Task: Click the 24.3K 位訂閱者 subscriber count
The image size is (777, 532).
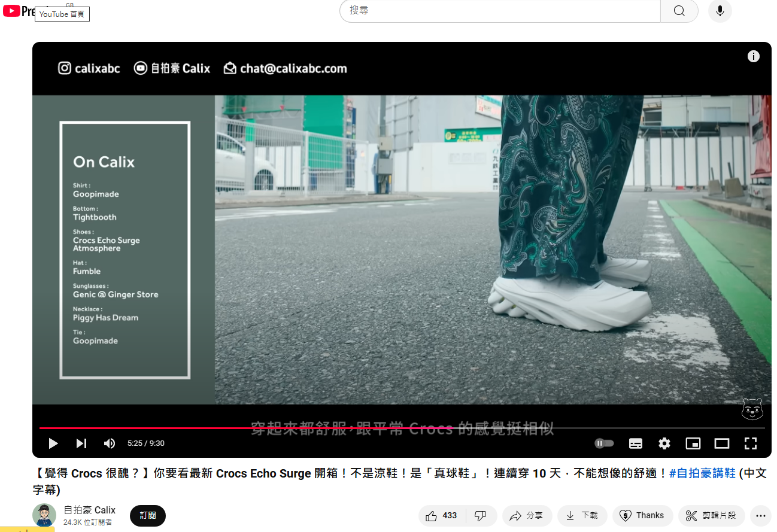Action: [87, 522]
